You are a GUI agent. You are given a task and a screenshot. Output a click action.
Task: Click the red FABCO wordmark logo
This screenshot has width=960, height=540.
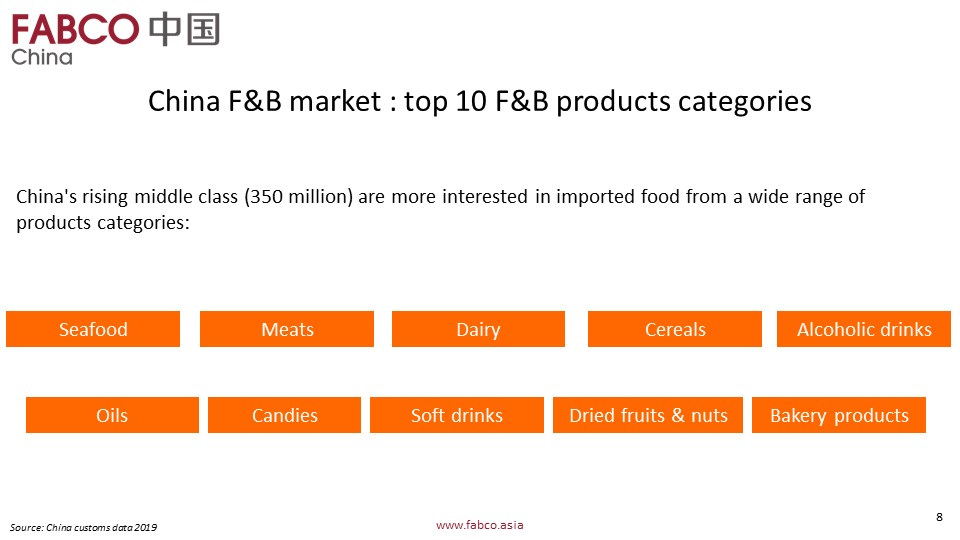click(x=75, y=28)
